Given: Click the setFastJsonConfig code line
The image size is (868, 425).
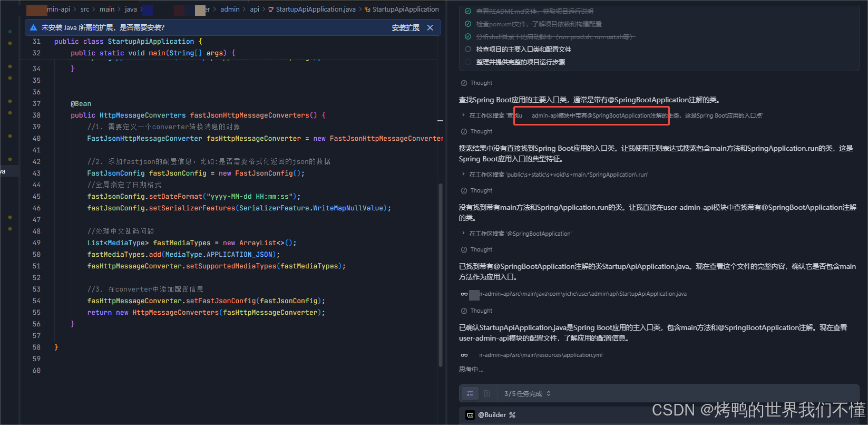Looking at the screenshot, I should [x=206, y=301].
